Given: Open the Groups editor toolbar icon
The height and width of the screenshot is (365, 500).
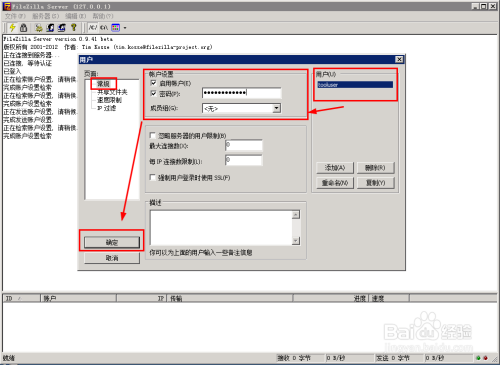Looking at the screenshot, I should click(x=62, y=28).
